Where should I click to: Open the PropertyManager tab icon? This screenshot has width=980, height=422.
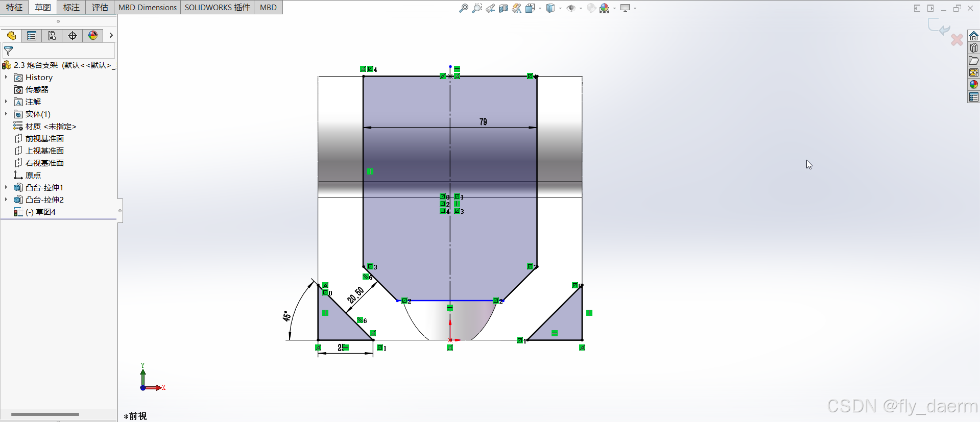pos(32,36)
